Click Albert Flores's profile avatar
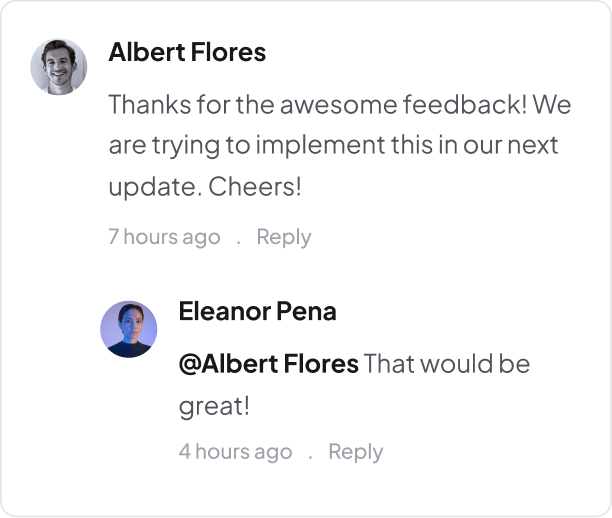Viewport: 612px width, 518px height. coord(59,67)
